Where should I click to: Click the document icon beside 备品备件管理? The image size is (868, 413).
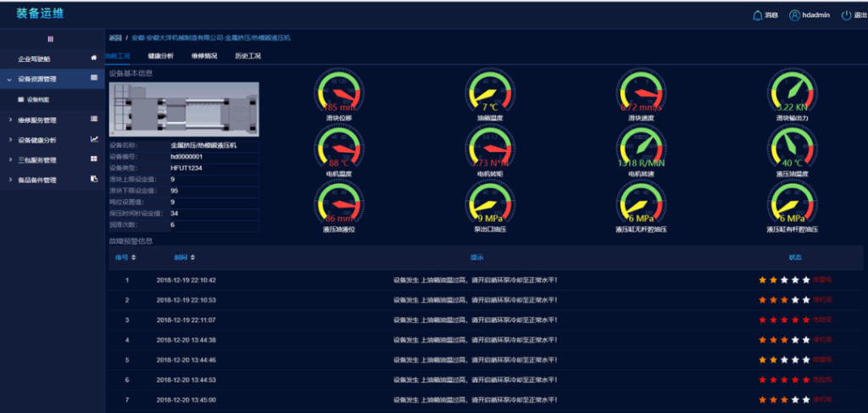click(94, 180)
